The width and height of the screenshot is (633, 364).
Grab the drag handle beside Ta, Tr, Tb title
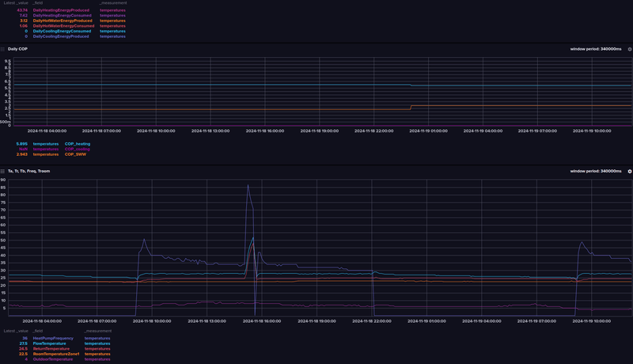(x=2, y=172)
